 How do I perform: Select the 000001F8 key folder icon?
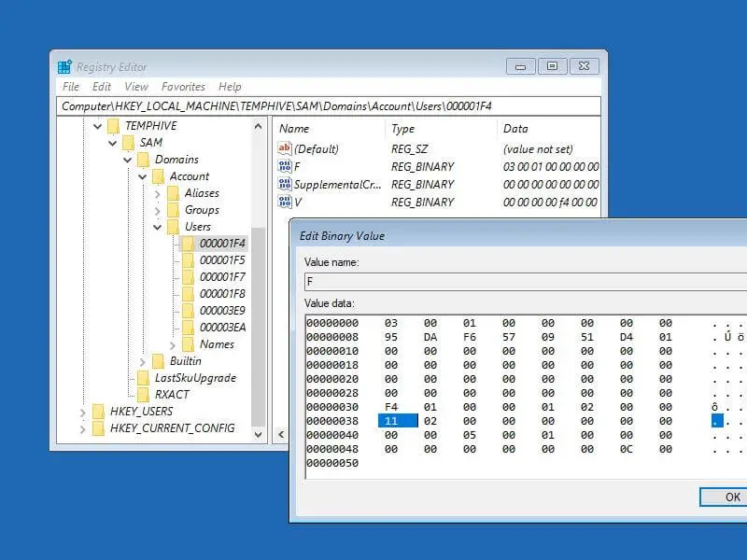189,294
